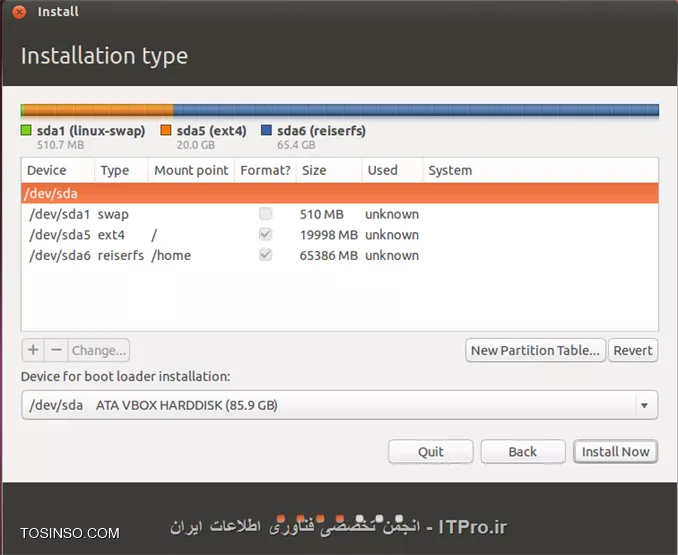Click the unknown used cell for /dev/sda6

coord(392,255)
